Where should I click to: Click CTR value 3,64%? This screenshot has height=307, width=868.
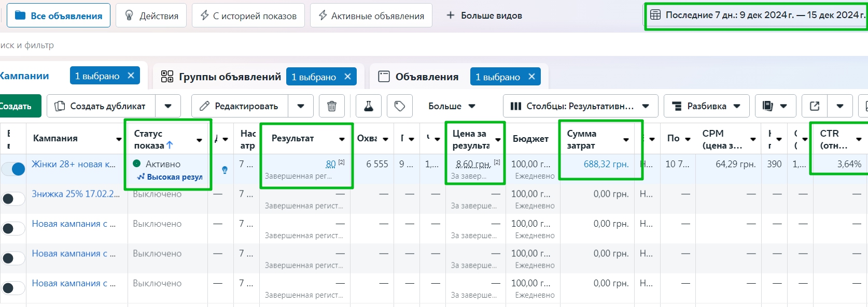click(x=849, y=164)
